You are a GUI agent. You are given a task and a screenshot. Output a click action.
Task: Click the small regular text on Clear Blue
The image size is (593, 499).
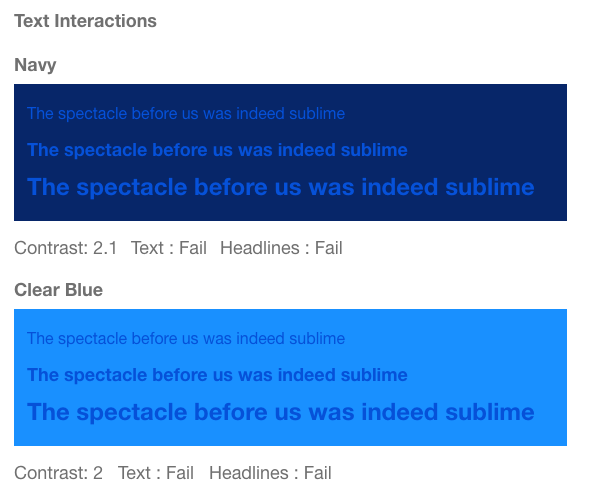pos(186,339)
